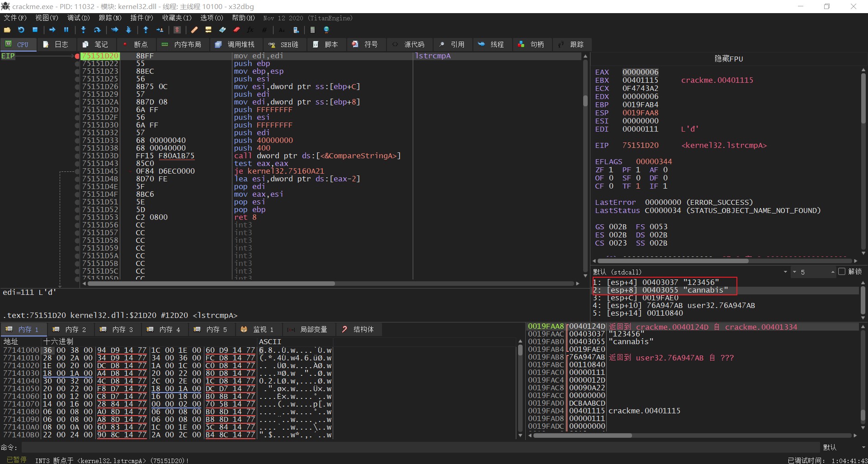The image size is (868, 464).
Task: Pause execution with the pause icon
Action: tap(66, 30)
